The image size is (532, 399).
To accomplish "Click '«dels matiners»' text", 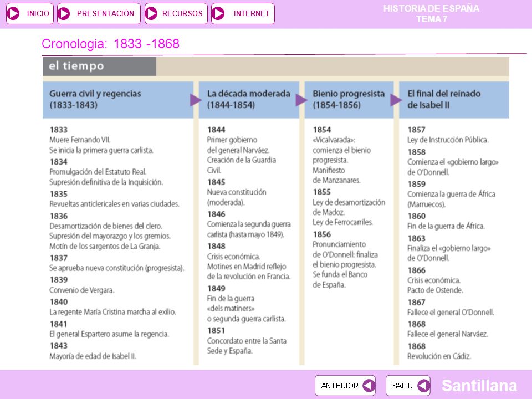I will (231, 309).
